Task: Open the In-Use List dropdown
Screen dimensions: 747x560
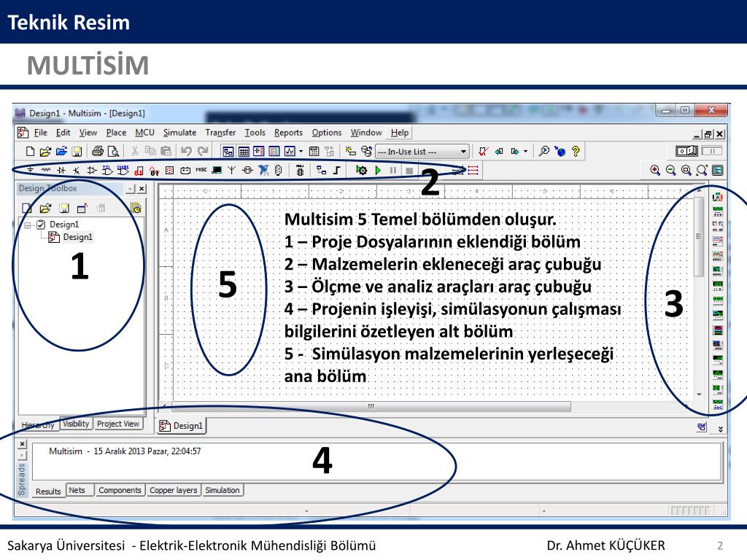Action: tap(422, 152)
